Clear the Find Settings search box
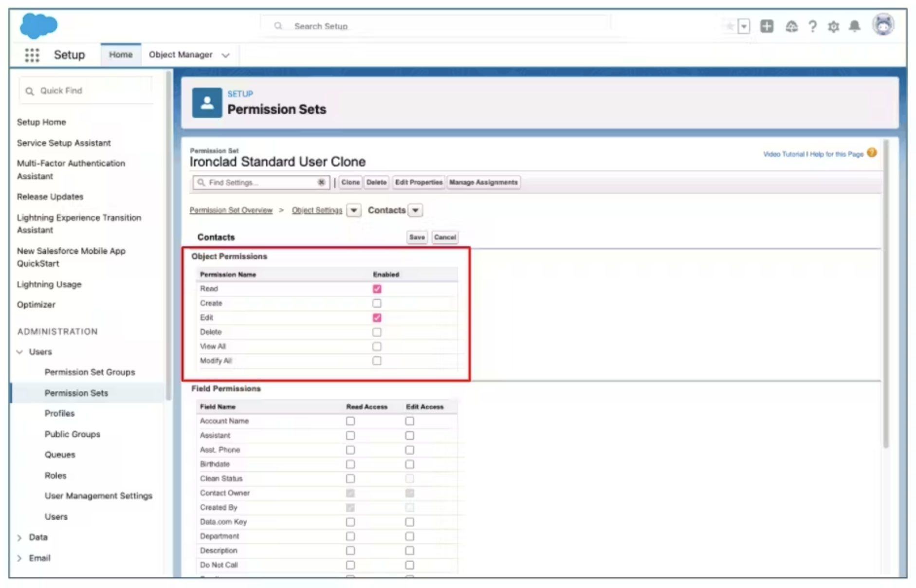Screen dimensions: 916x588 pyautogui.click(x=321, y=182)
